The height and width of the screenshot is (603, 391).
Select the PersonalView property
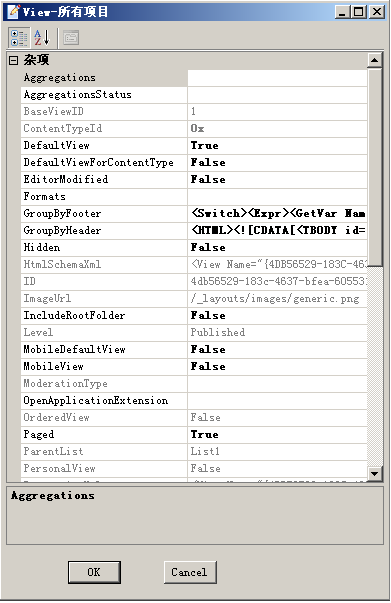[104, 468]
